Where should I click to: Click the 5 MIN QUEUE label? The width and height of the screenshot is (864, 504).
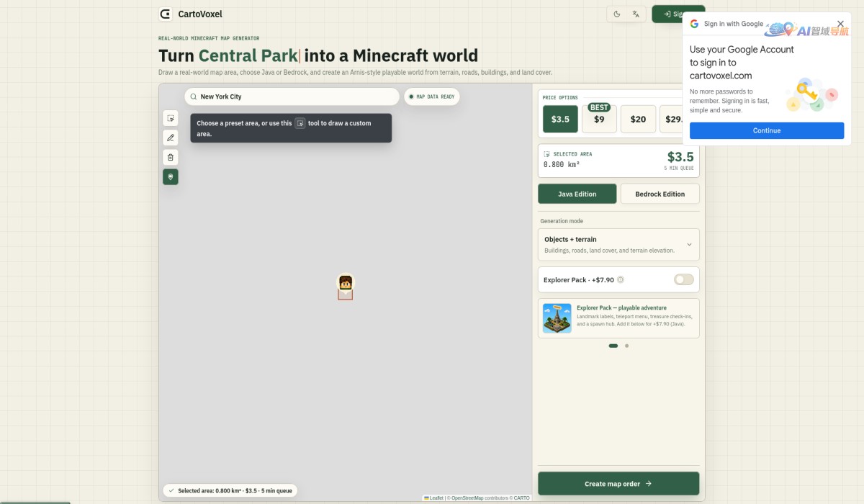pos(679,168)
